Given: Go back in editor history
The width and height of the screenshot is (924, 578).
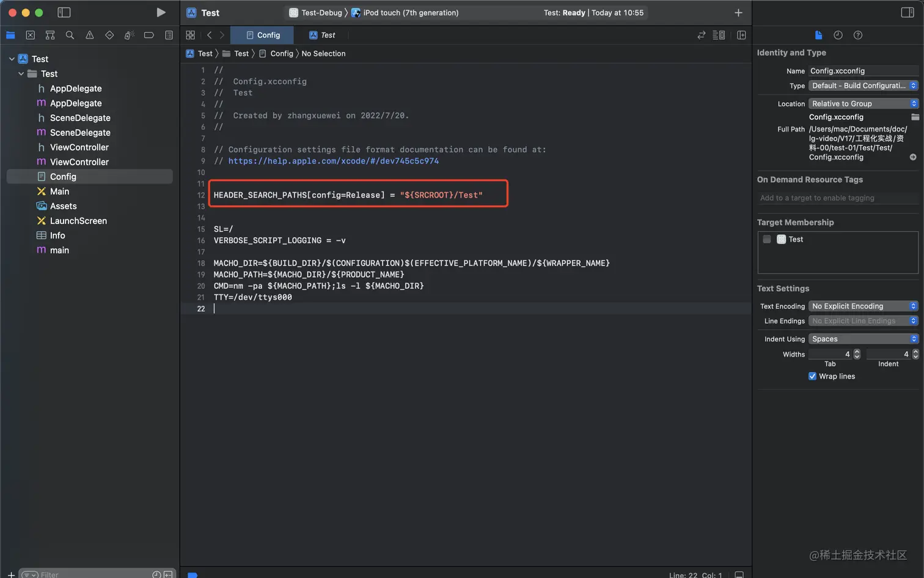Looking at the screenshot, I should click(x=210, y=35).
